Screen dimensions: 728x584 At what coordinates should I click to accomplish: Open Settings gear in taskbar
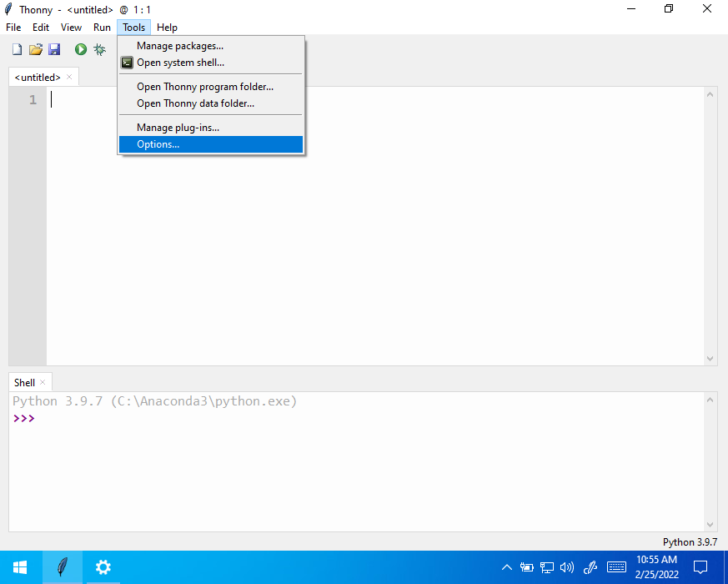click(x=103, y=567)
